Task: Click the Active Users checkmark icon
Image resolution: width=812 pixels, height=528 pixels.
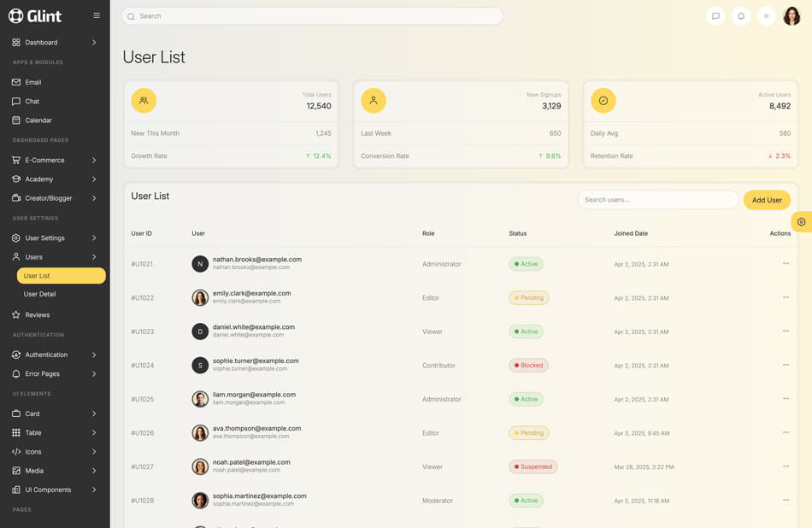Action: point(603,101)
